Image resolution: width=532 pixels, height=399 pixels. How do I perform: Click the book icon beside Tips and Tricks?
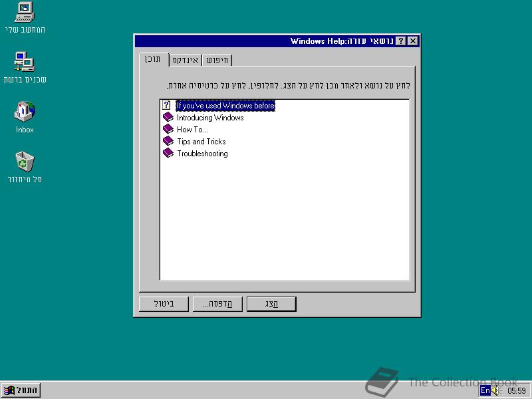click(168, 141)
